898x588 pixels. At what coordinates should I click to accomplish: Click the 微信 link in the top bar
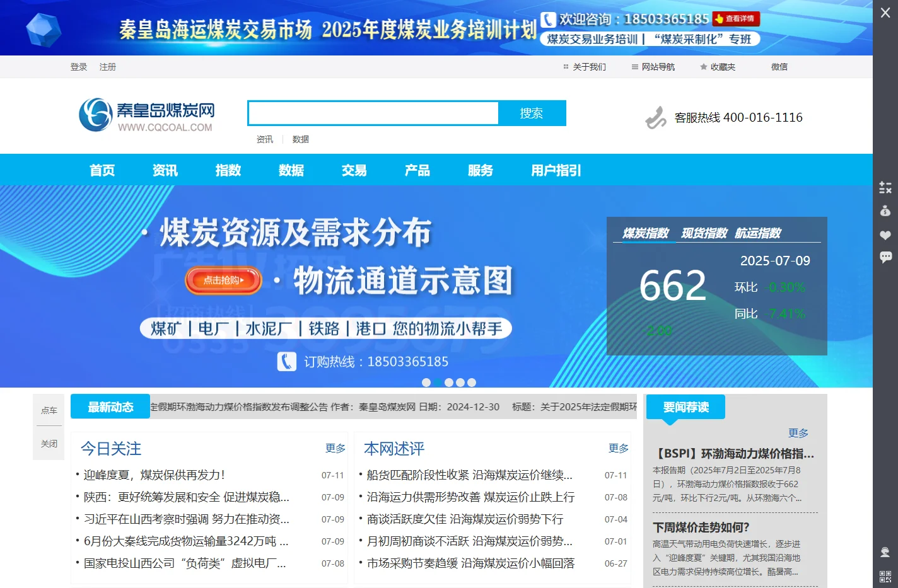779,67
